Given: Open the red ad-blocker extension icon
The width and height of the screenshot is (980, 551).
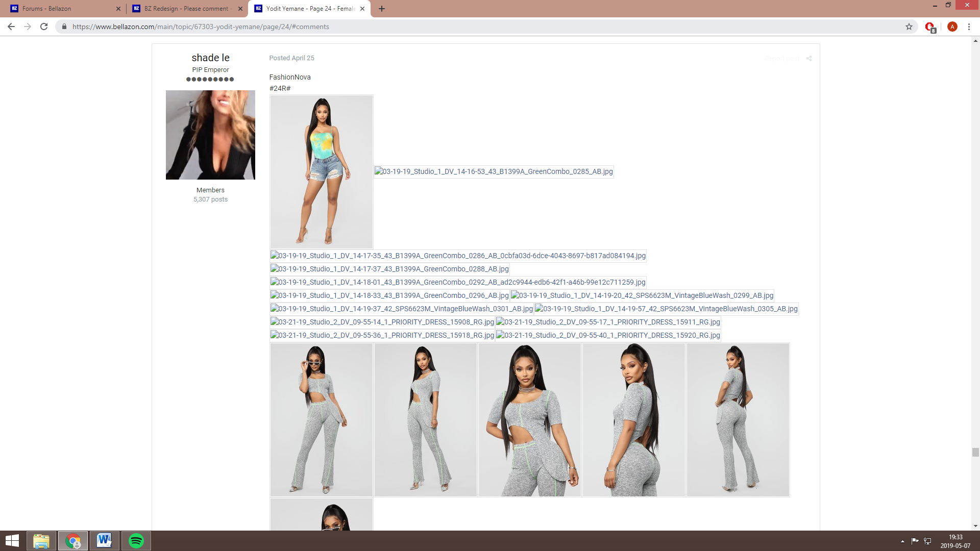Looking at the screenshot, I should point(930,27).
